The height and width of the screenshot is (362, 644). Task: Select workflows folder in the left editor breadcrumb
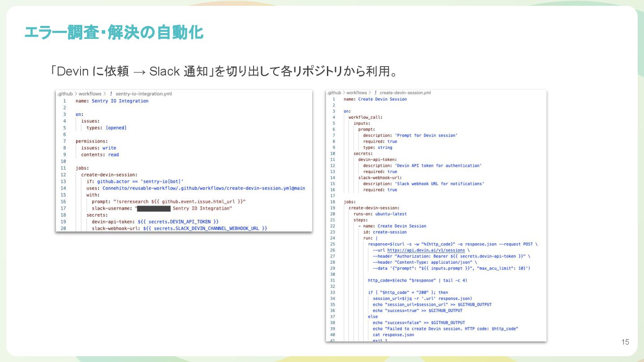coord(90,94)
